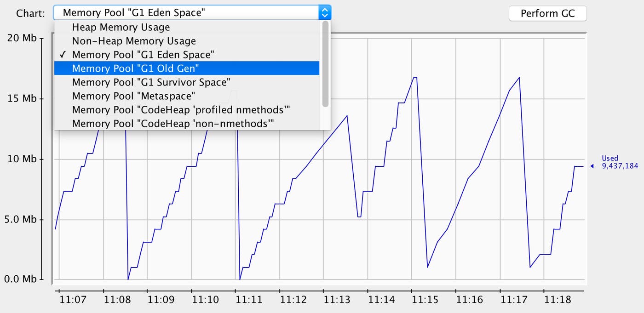
Task: Click the "0.0 Mb" axis label
Action: click(x=21, y=279)
